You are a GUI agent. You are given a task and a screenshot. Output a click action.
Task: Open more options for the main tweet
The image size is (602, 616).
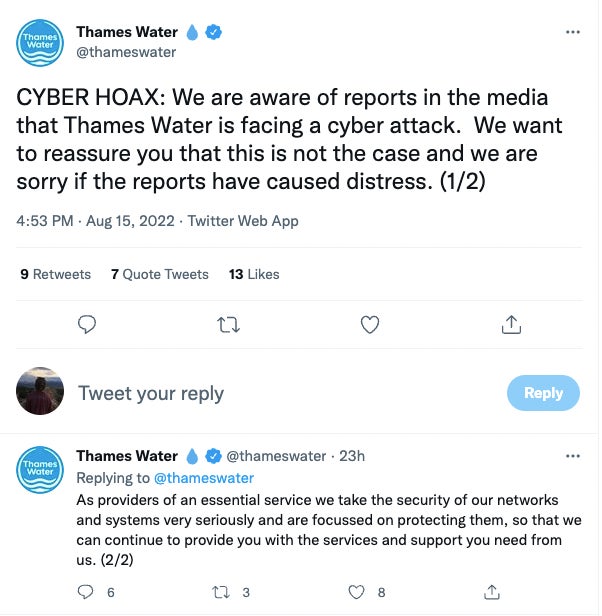[x=573, y=32]
